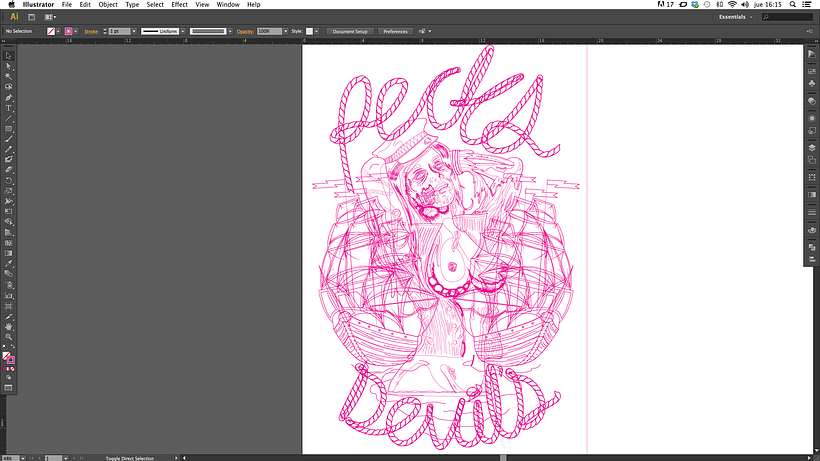Set the paint mode to None

[x=13, y=369]
